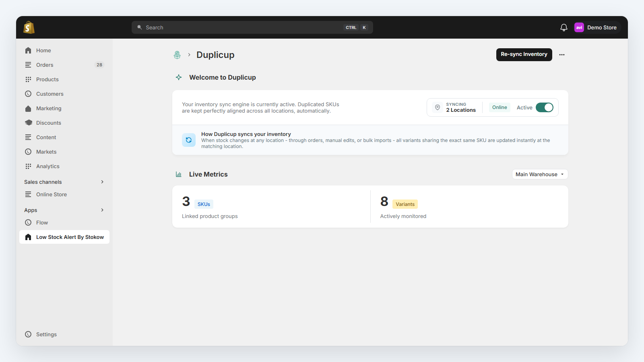Click the 'Linked product groups' text
This screenshot has width=644, height=362.
(210, 216)
